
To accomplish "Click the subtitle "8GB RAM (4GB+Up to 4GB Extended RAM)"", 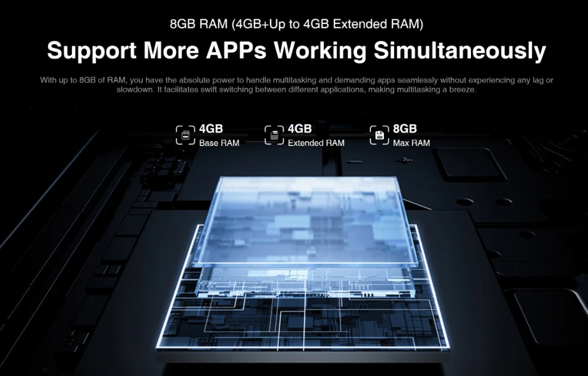I will click(296, 24).
